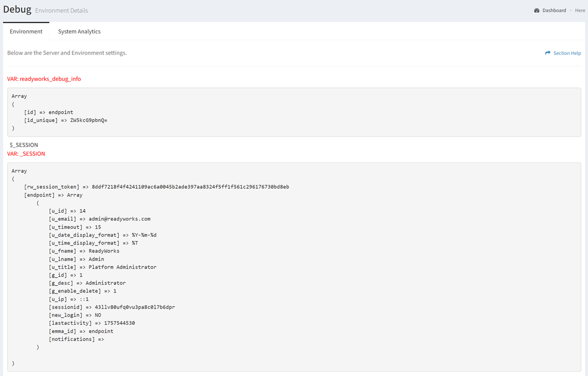The width and height of the screenshot is (588, 376).
Task: Click the '[u_id] => 14' line
Action: coord(67,211)
